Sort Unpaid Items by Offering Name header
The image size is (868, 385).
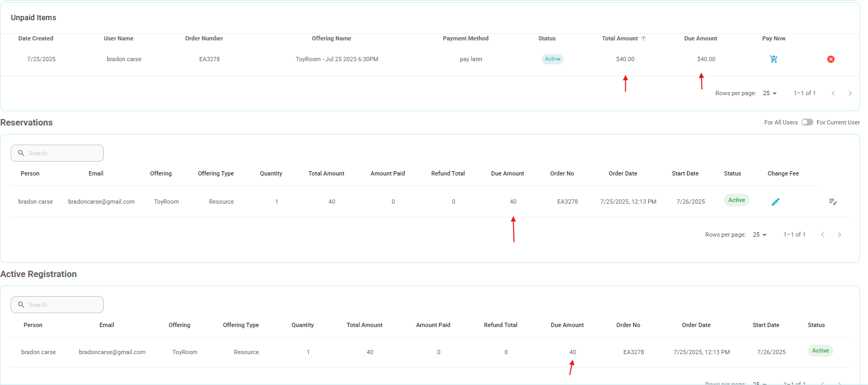pyautogui.click(x=332, y=38)
